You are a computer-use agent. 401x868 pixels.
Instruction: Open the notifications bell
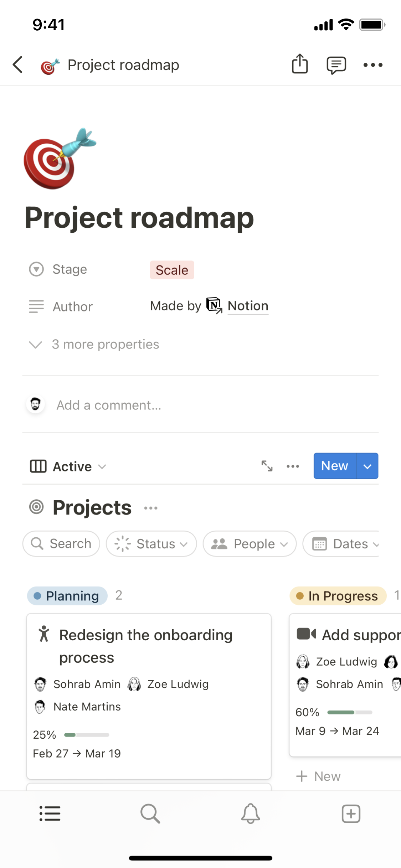(251, 814)
